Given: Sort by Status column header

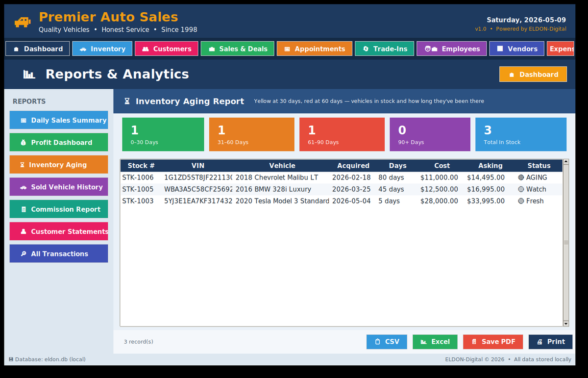Looking at the screenshot, I should coord(539,166).
